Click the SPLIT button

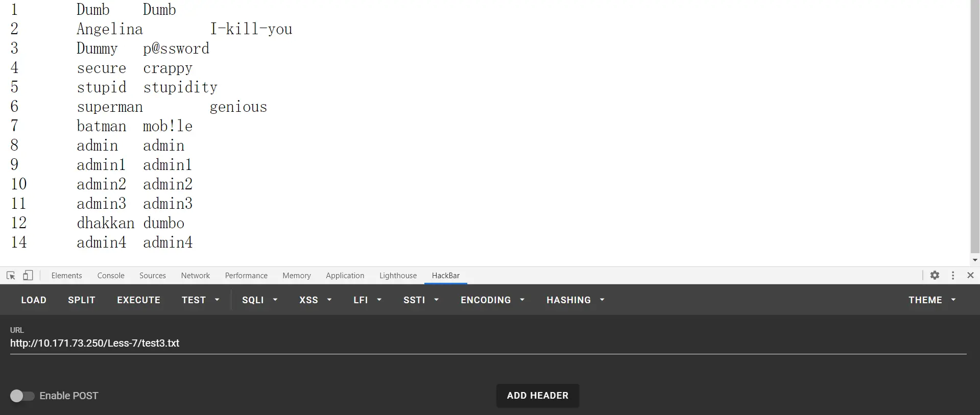pyautogui.click(x=82, y=300)
